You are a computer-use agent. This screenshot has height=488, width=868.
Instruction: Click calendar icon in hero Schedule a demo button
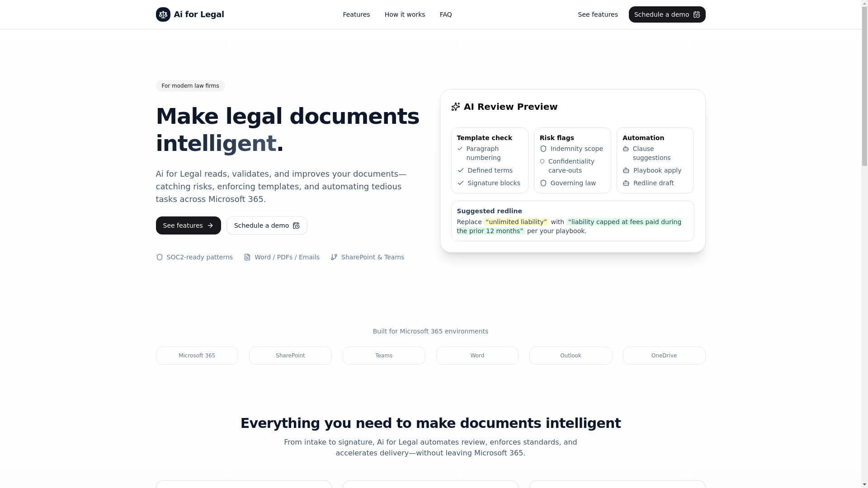[x=296, y=225]
